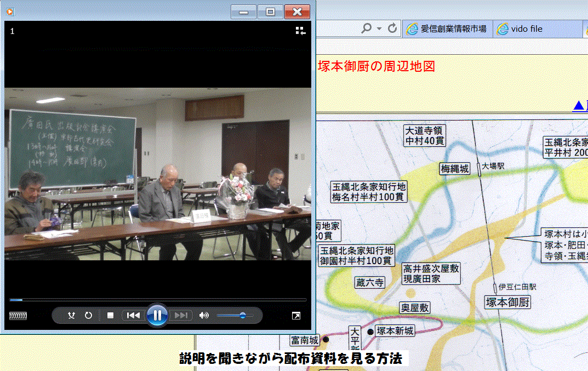Click the 高井盛次屋敷 現廣田家 label

(431, 273)
